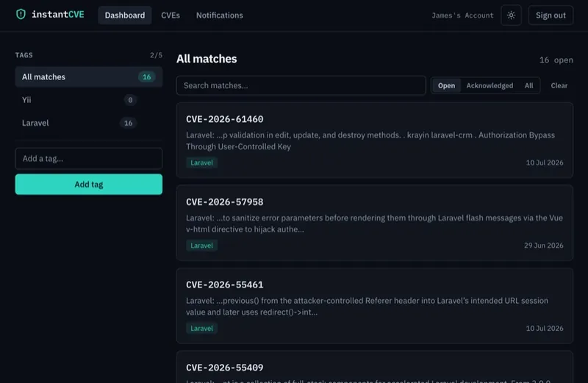This screenshot has height=383, width=588.
Task: Focus the Add a tag input
Action: 88,158
